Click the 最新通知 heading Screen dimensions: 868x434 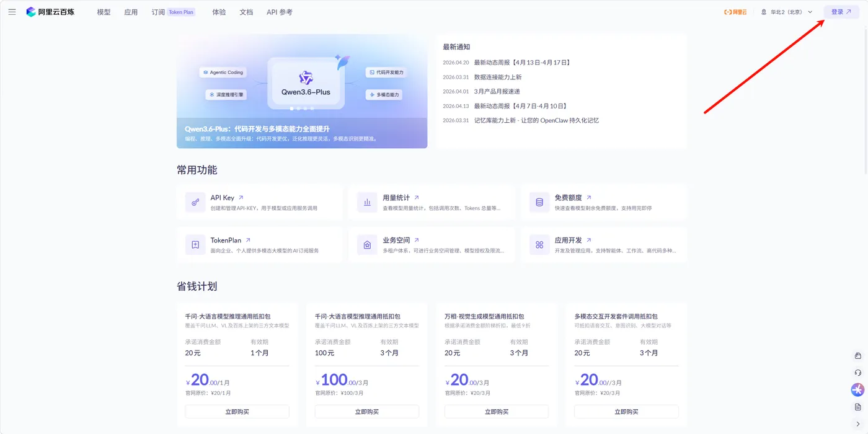coord(456,47)
